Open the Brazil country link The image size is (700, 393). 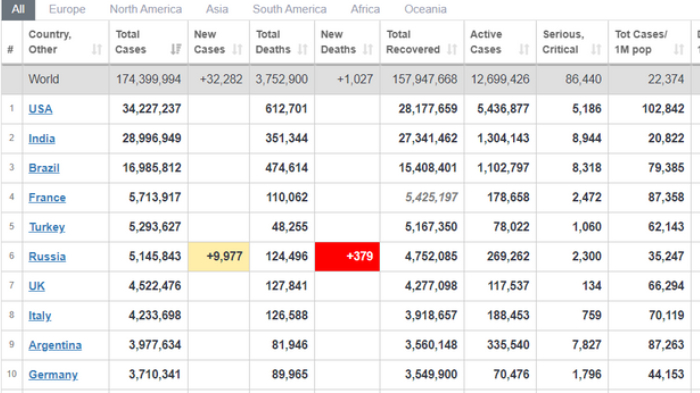[44, 168]
